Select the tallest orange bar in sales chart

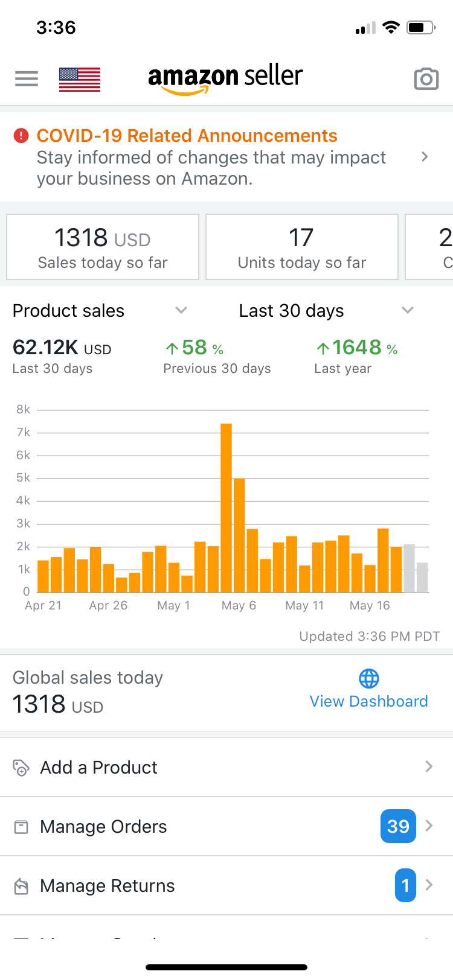(x=226, y=507)
